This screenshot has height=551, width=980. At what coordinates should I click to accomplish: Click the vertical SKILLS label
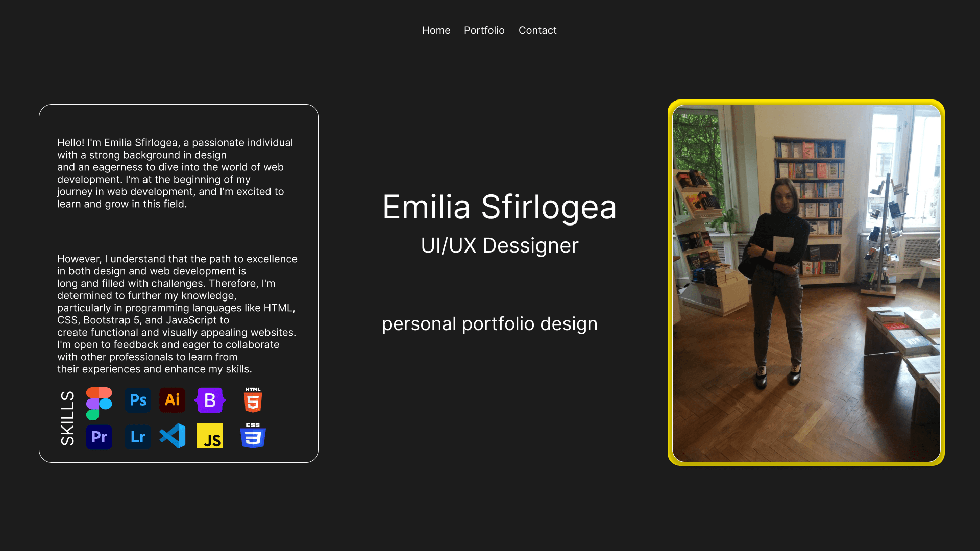pyautogui.click(x=67, y=418)
